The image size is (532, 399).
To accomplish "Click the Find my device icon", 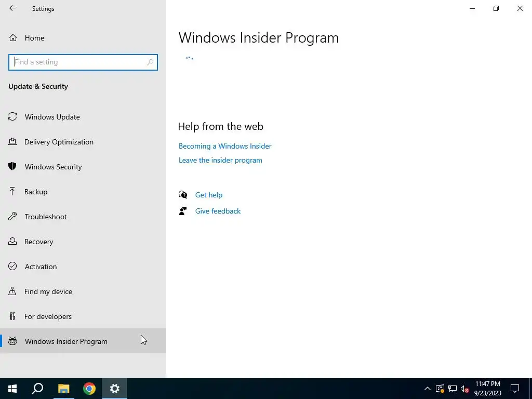I will pos(12,291).
